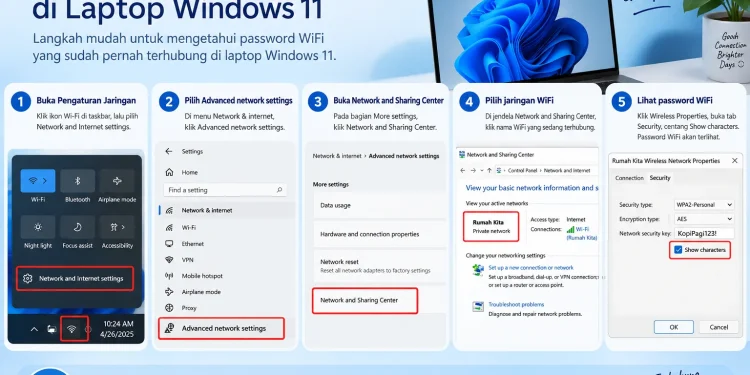Click green signal bars icon by Connections
Viewport: 750px width, 375px height.
pyautogui.click(x=570, y=230)
